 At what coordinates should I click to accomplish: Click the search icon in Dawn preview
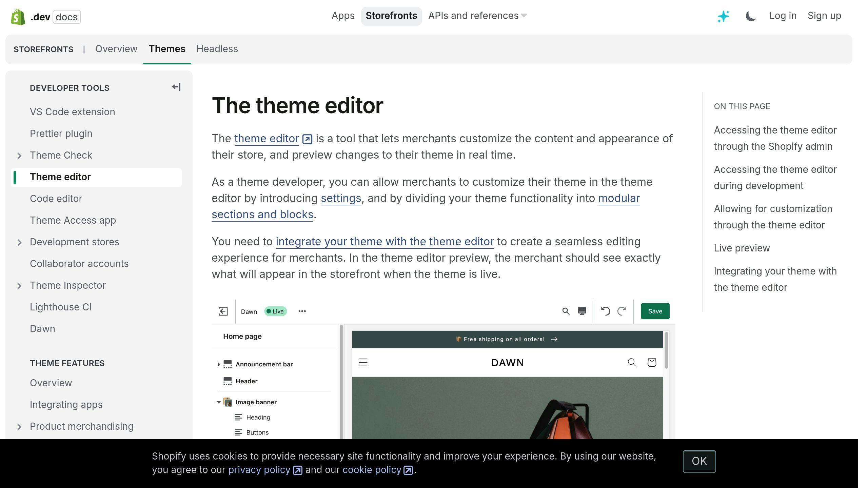[632, 363]
